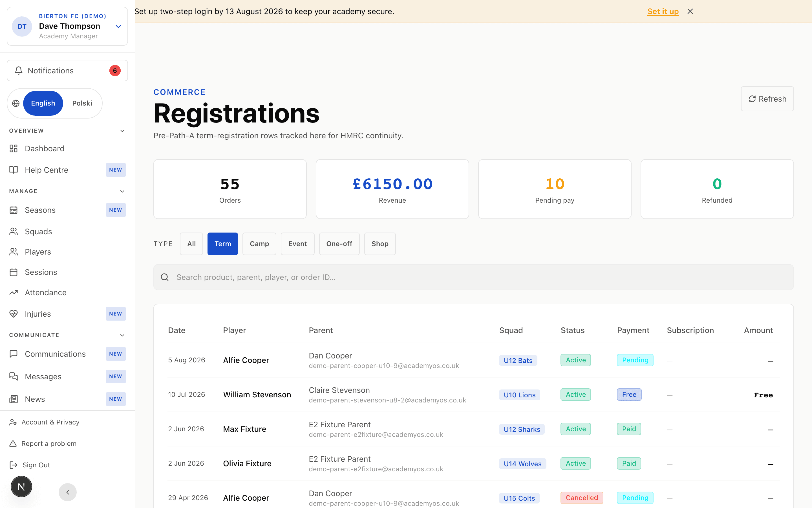Viewport: 812px width, 508px height.
Task: Click the DT avatar circle
Action: (x=22, y=27)
